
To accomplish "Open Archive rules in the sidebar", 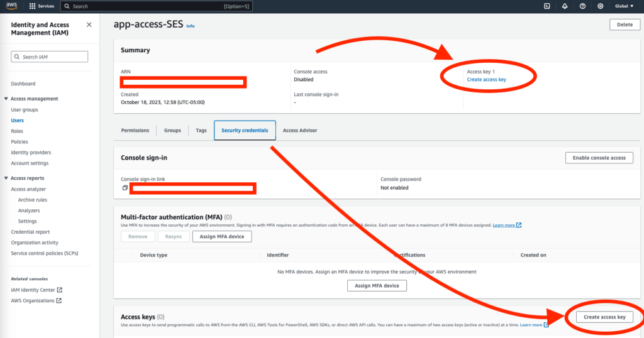I will (33, 200).
